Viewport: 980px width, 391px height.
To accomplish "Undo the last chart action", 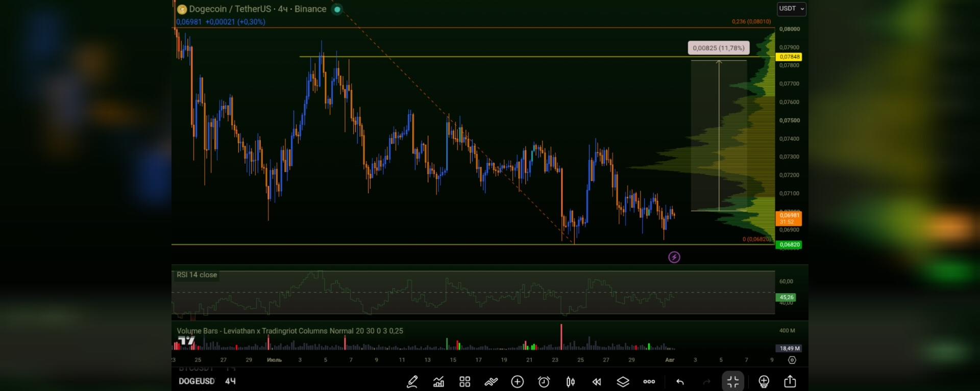I will coord(680,381).
